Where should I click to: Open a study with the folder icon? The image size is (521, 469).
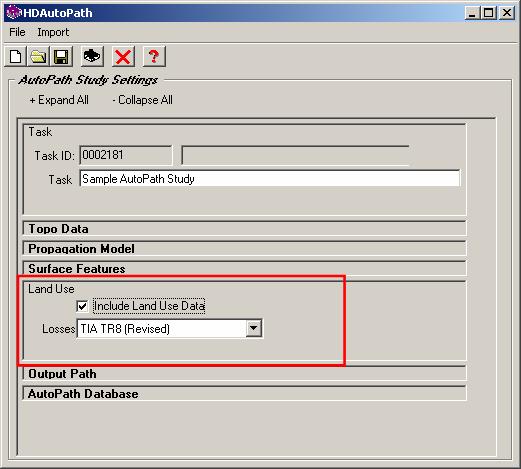(38, 56)
